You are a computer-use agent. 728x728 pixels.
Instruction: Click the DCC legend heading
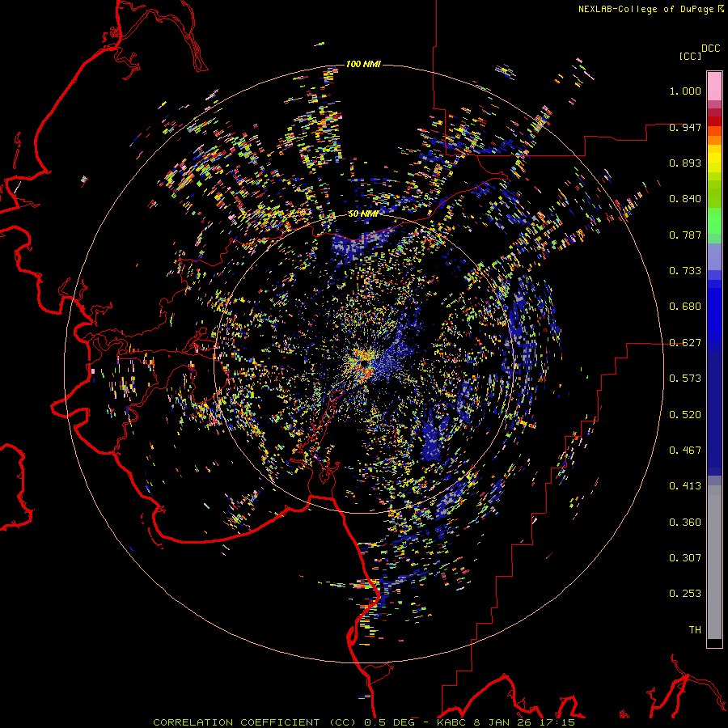pyautogui.click(x=711, y=49)
